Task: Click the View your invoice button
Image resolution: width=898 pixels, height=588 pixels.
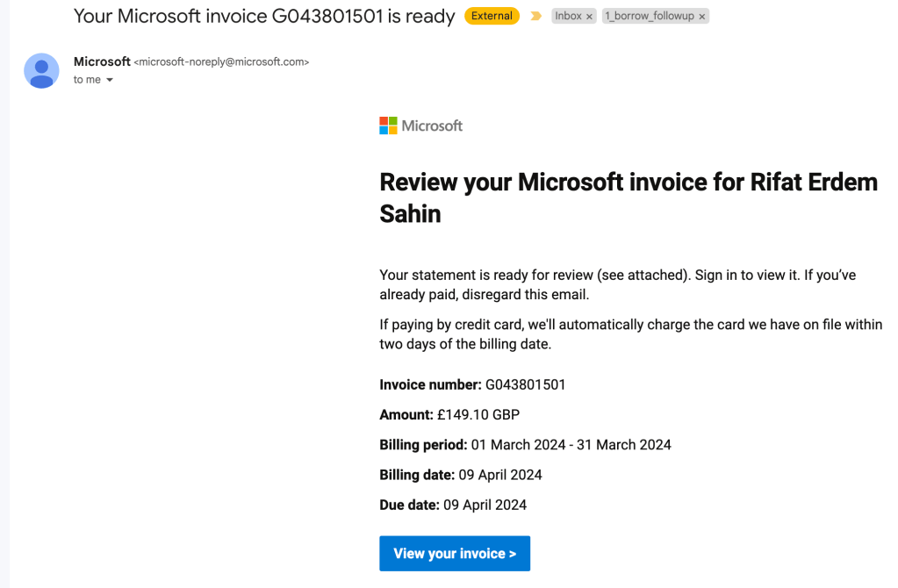Action: tap(455, 554)
